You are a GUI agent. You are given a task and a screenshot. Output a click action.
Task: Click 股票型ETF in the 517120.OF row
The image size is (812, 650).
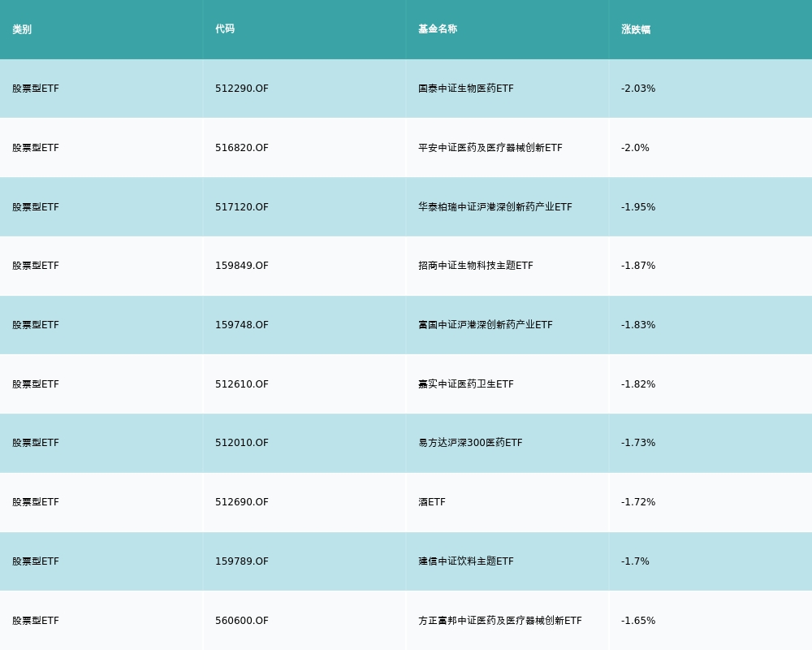36,207
